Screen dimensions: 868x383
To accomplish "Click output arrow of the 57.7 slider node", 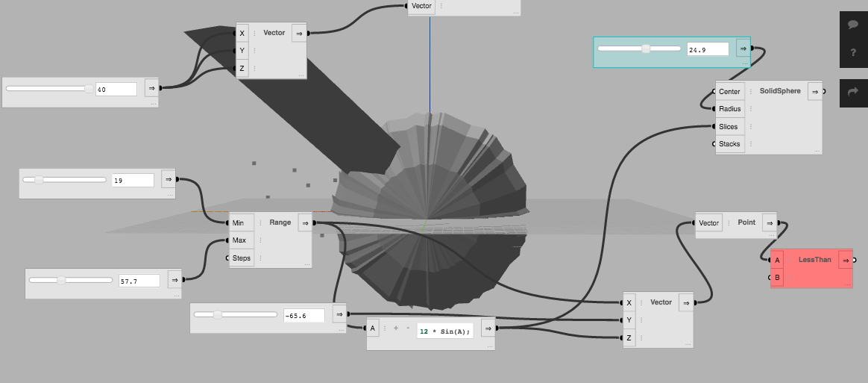I will tap(174, 280).
